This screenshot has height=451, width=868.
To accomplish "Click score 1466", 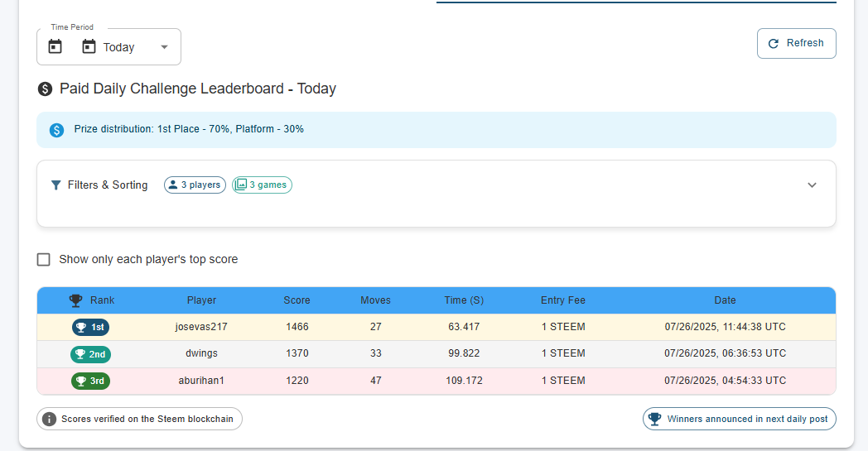I will pyautogui.click(x=297, y=327).
